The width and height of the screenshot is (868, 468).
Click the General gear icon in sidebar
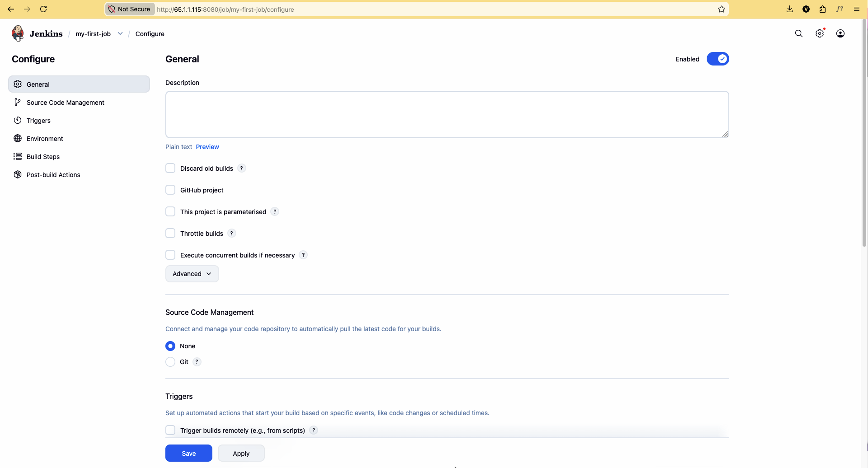click(18, 84)
